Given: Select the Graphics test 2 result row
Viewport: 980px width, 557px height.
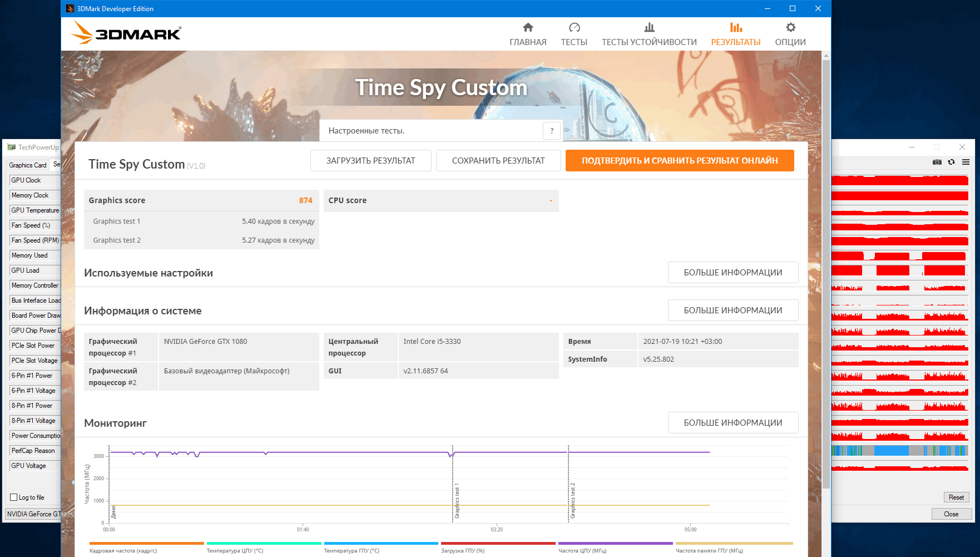Looking at the screenshot, I should tap(201, 240).
